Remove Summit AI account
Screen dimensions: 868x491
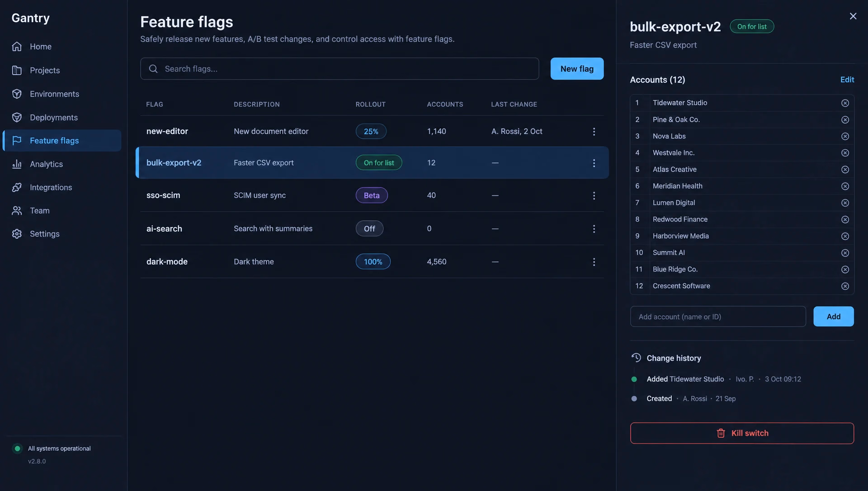(845, 253)
